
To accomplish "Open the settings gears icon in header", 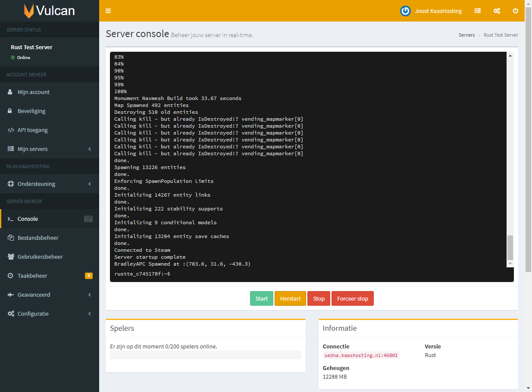I will point(497,11).
